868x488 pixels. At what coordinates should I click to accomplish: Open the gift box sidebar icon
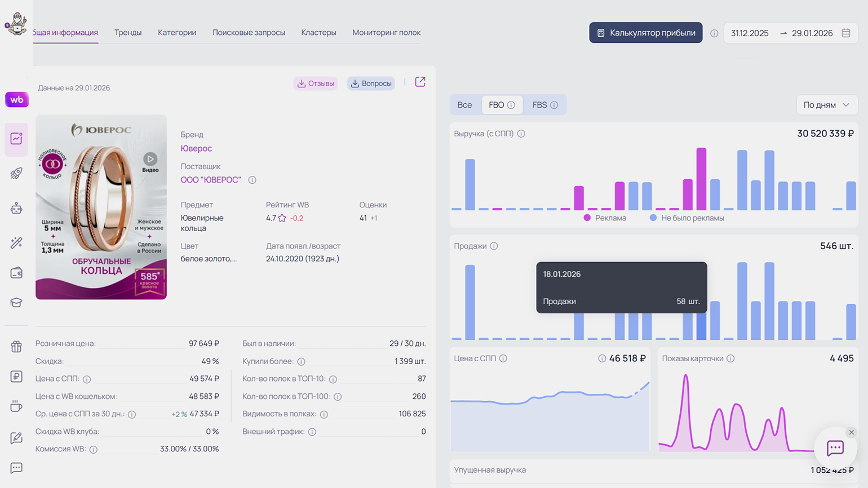click(16, 347)
